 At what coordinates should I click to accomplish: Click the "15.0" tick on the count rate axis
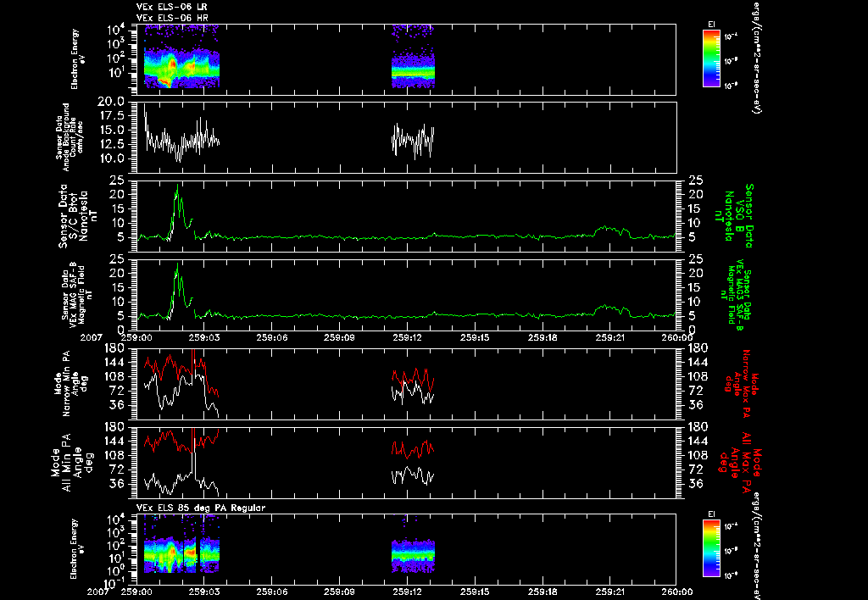110,130
